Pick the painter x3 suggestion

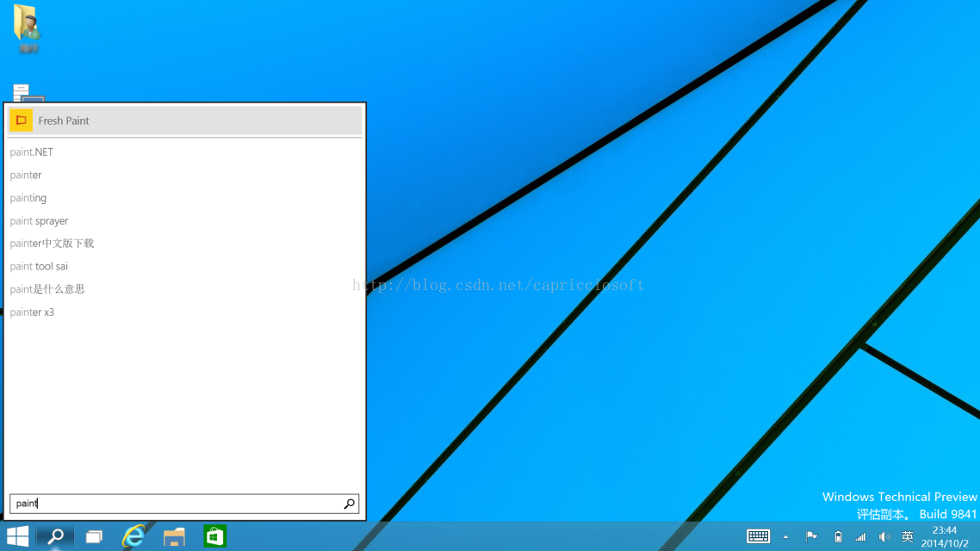point(32,313)
